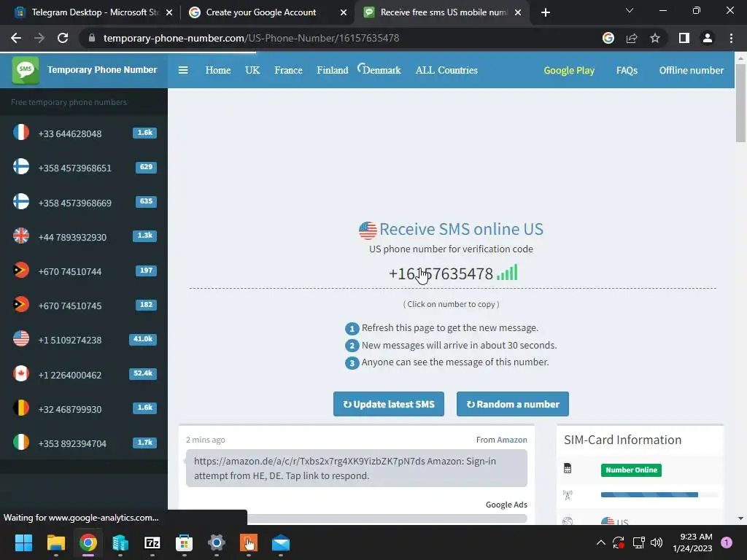Open new tab with plus button
Image resolution: width=747 pixels, height=560 pixels.
click(546, 12)
